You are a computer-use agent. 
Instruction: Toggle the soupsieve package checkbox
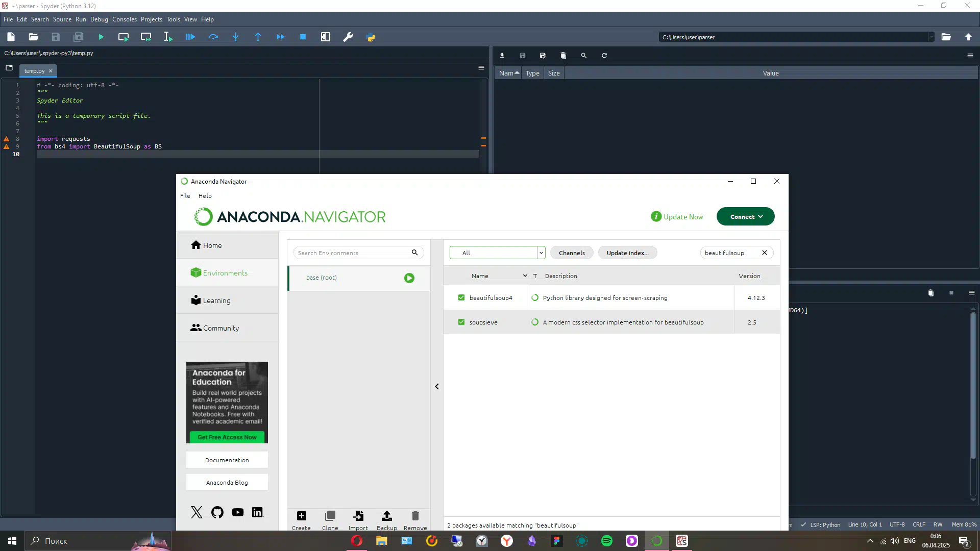[461, 322]
